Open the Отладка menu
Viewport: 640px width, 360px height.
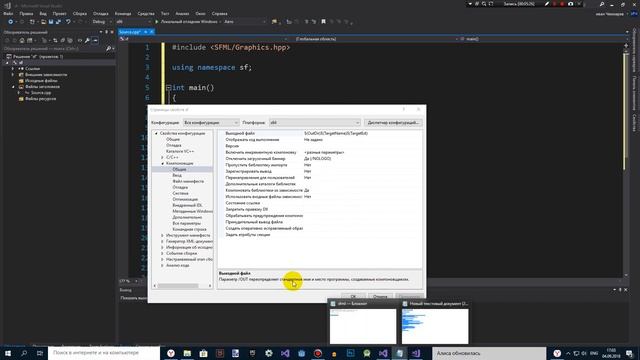(100, 13)
